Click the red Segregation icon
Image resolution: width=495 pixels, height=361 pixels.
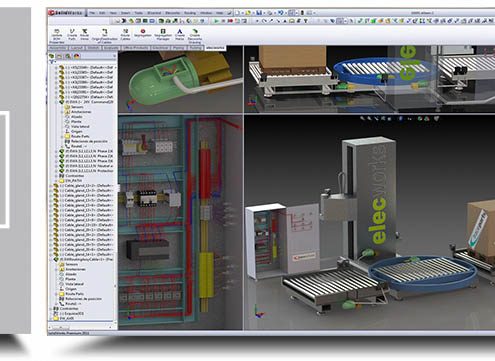pyautogui.click(x=143, y=31)
